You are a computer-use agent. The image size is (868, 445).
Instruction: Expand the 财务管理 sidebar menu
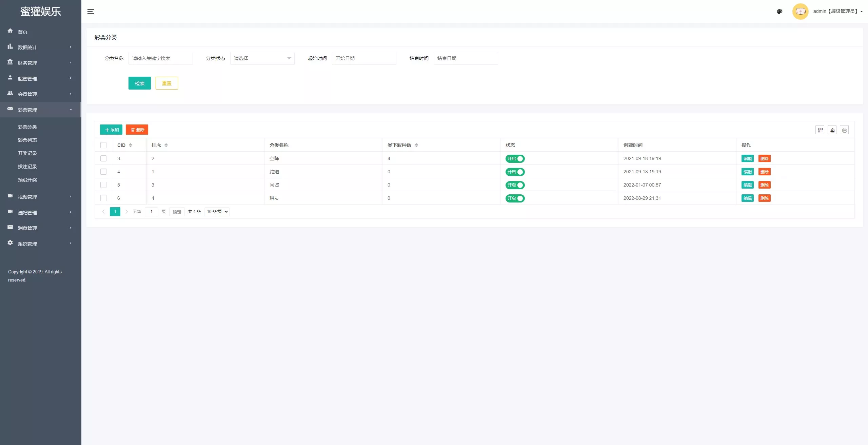[40, 63]
